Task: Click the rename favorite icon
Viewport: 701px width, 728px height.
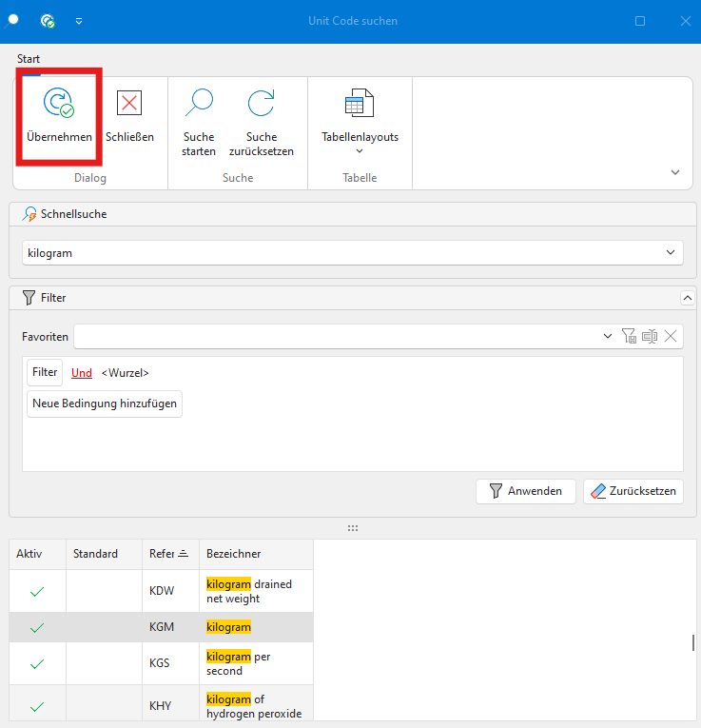Action: click(650, 336)
